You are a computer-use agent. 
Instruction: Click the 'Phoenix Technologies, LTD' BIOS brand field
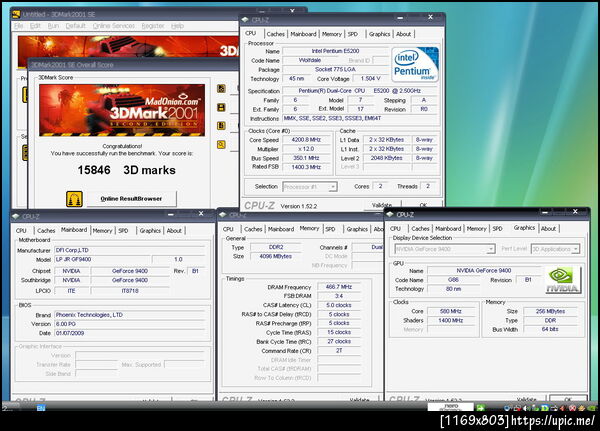click(x=130, y=315)
